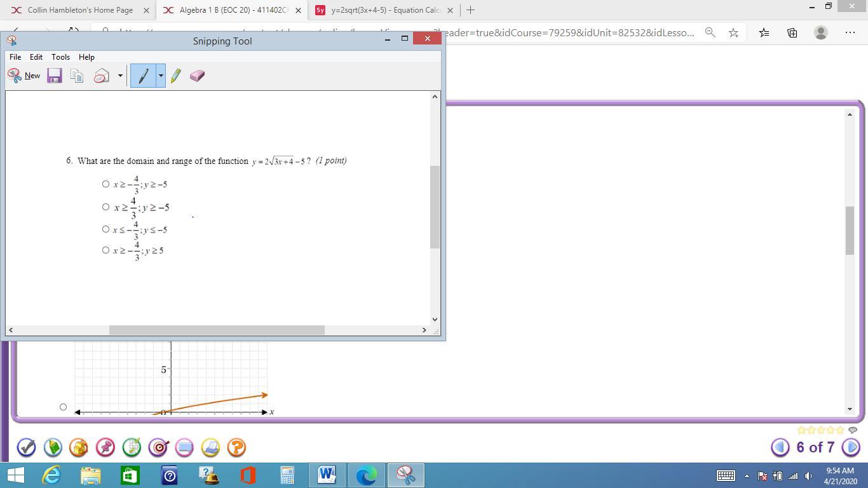Click the zoom magnifier in address bar

710,32
